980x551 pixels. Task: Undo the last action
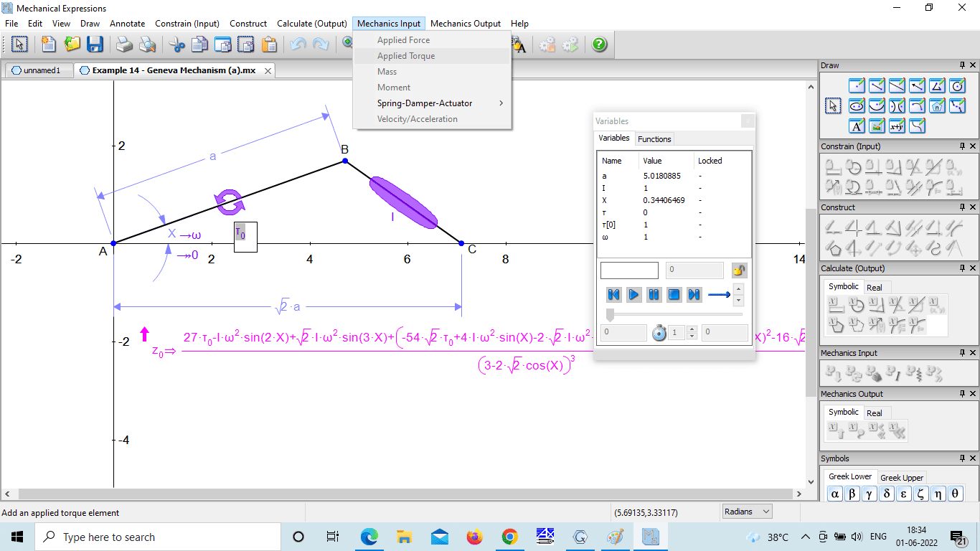click(298, 44)
